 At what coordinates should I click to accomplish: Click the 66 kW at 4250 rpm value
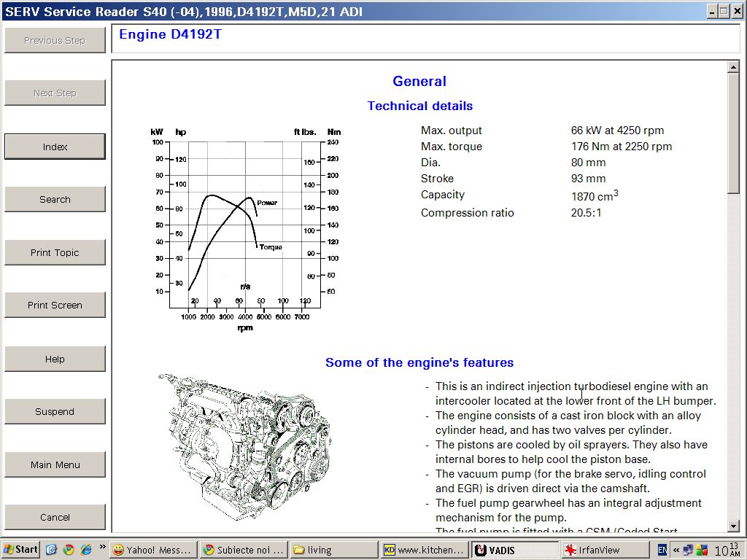click(x=617, y=131)
